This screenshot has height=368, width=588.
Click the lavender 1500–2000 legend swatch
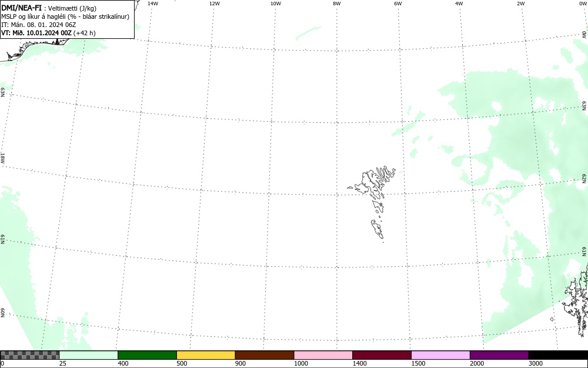[x=440, y=355]
